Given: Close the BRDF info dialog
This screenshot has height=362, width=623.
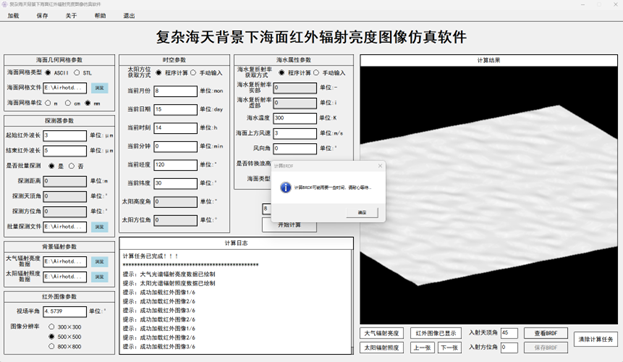Looking at the screenshot, I should click(380, 166).
